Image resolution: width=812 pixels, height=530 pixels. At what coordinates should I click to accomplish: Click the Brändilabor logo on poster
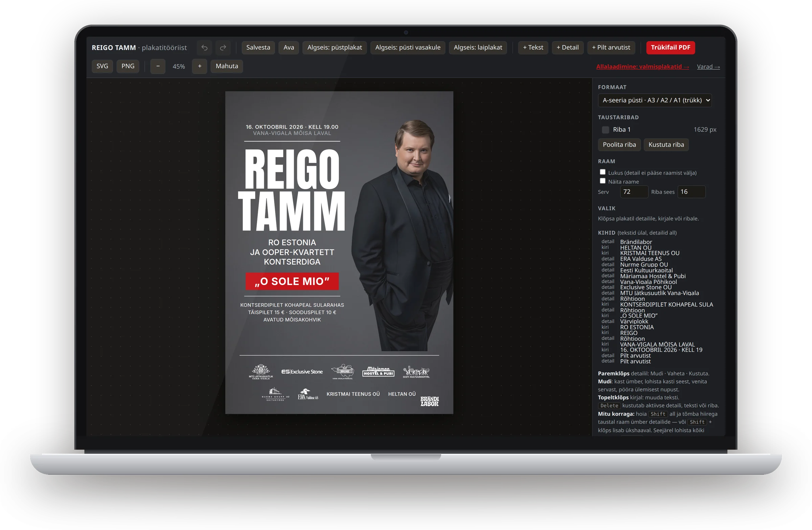[x=430, y=401]
